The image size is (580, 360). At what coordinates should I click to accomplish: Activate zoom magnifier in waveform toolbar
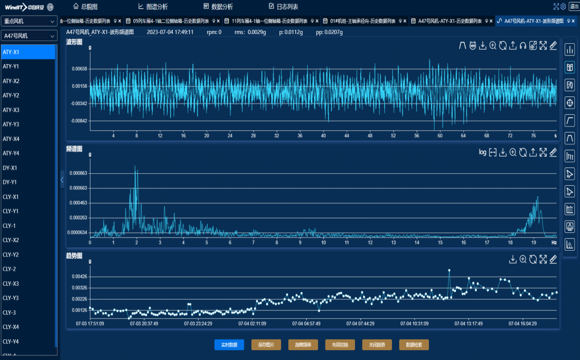tap(493, 46)
